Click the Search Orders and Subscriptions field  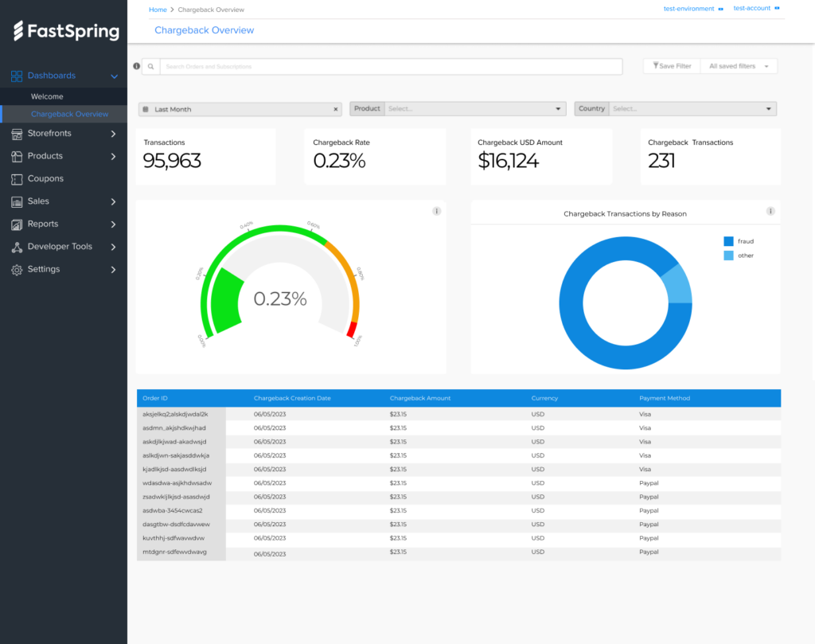tap(390, 67)
